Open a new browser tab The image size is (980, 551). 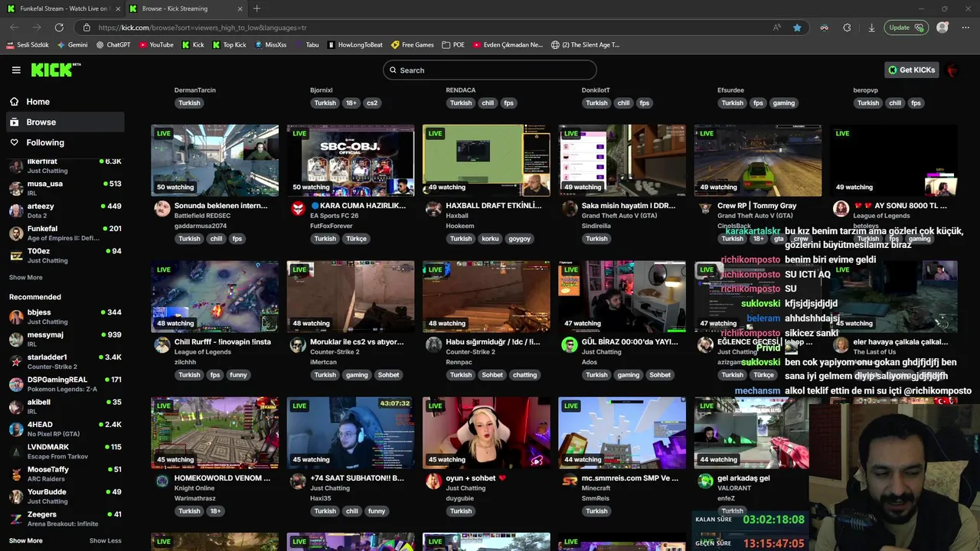coord(256,8)
